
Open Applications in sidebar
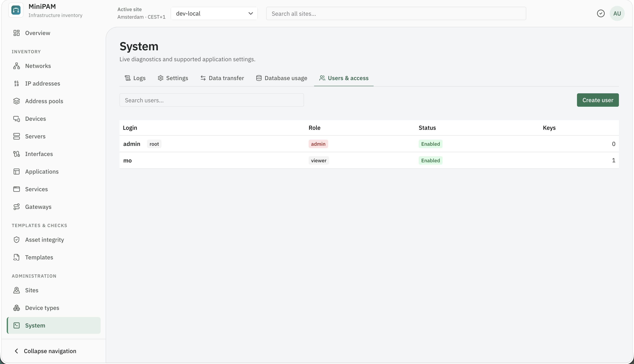pos(54,172)
